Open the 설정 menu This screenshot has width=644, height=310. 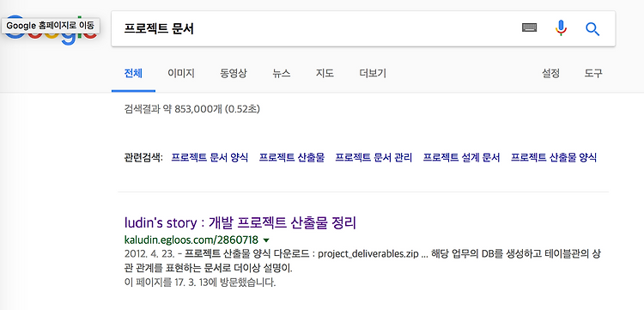pos(550,74)
